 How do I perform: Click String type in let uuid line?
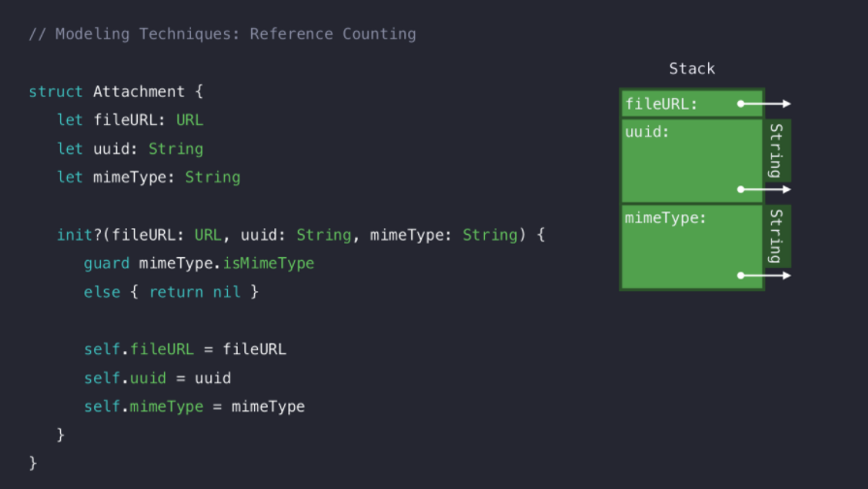click(177, 149)
